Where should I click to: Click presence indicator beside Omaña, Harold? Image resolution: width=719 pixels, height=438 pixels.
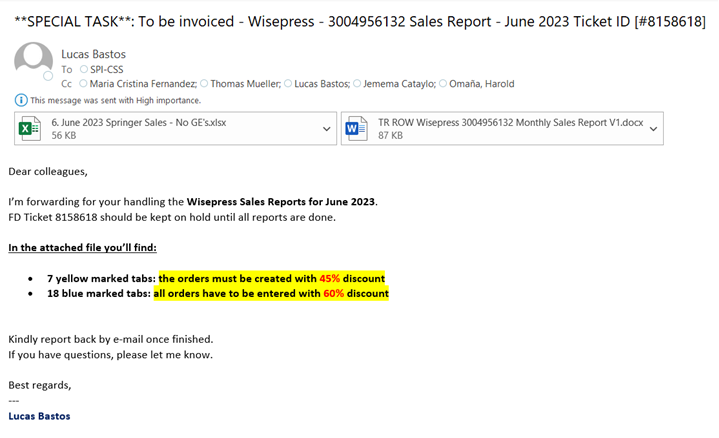tap(443, 83)
